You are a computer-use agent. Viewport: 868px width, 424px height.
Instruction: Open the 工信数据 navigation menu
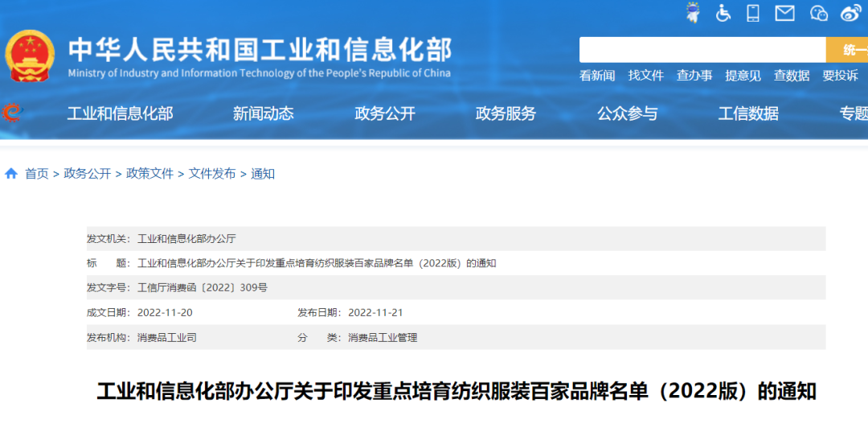coord(748,113)
